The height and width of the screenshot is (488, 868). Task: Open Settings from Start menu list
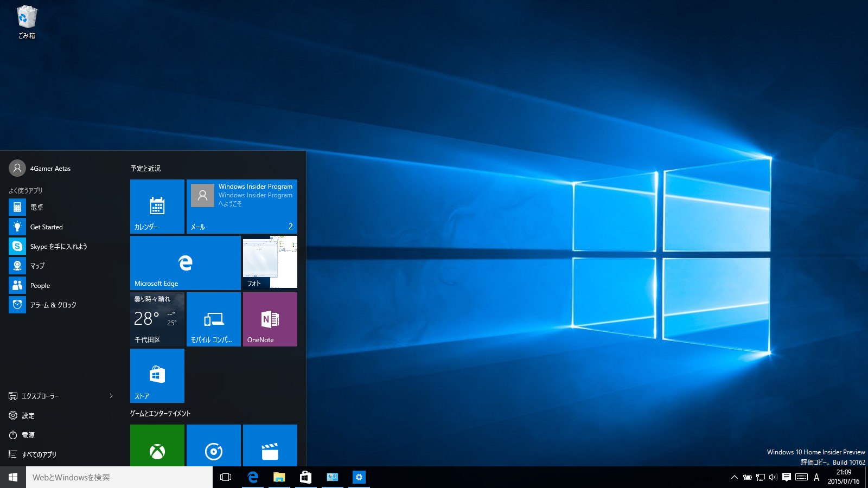tap(28, 415)
